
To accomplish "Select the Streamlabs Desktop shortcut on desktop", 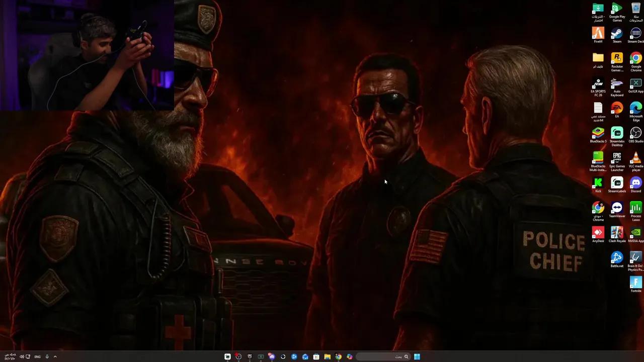I will click(617, 136).
